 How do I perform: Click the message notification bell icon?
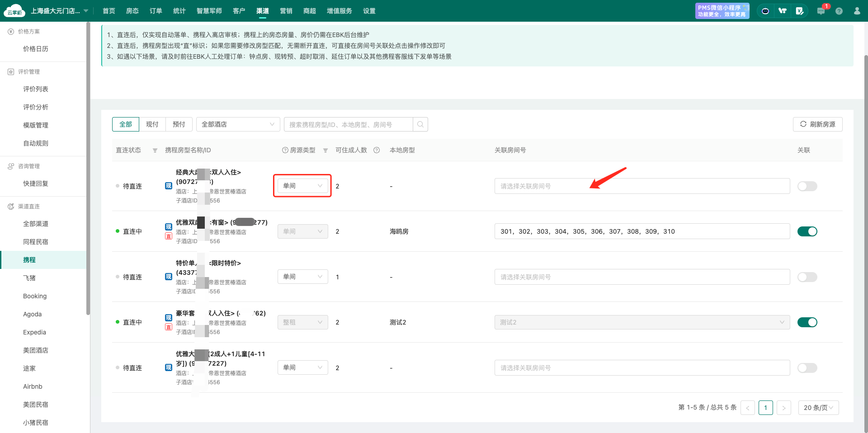(821, 11)
